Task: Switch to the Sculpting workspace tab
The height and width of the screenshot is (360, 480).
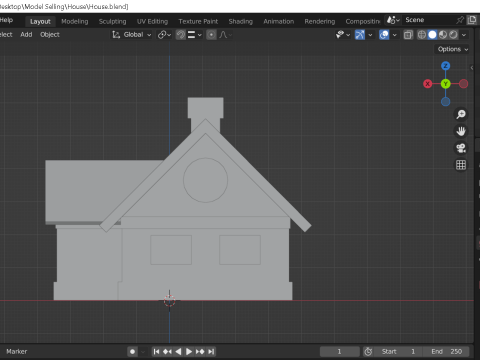Action: point(112,21)
